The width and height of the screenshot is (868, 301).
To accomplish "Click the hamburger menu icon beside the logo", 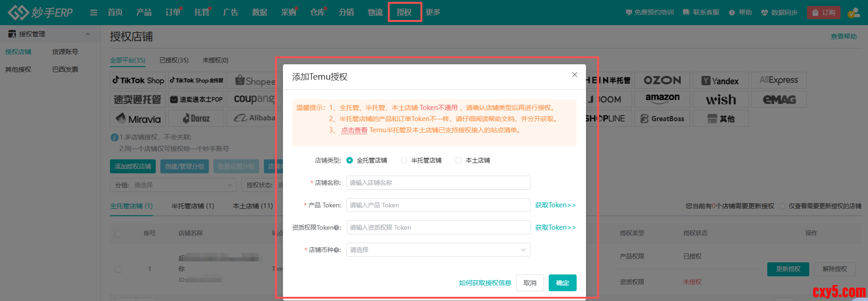I will [x=94, y=13].
